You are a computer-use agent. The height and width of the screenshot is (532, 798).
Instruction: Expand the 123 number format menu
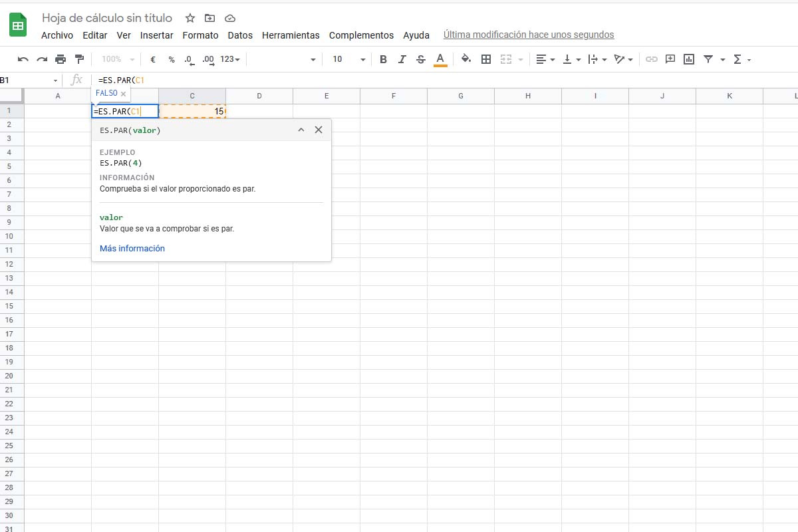230,59
